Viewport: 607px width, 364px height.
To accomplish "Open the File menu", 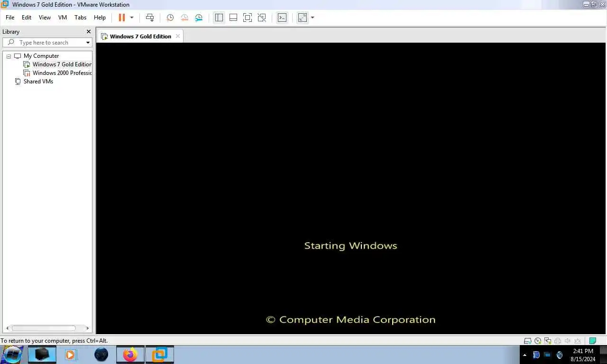I will tap(10, 18).
